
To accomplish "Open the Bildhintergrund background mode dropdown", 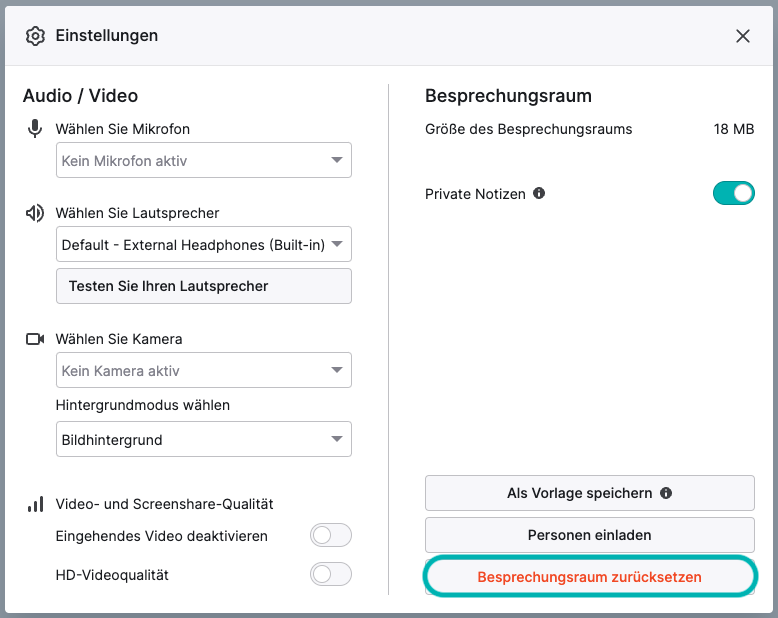I will (x=204, y=439).
